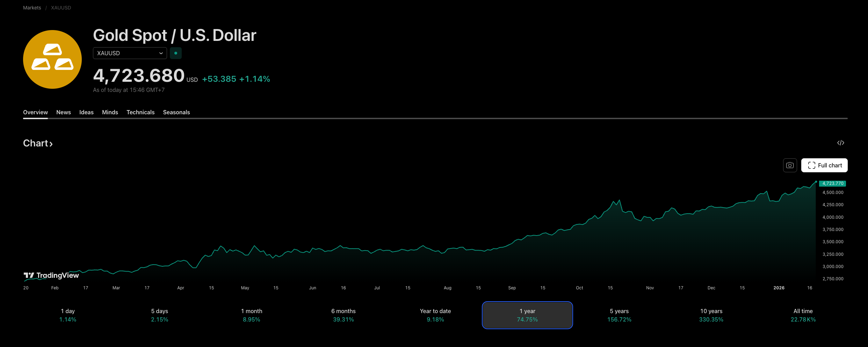Switch to the News tab

coord(63,112)
